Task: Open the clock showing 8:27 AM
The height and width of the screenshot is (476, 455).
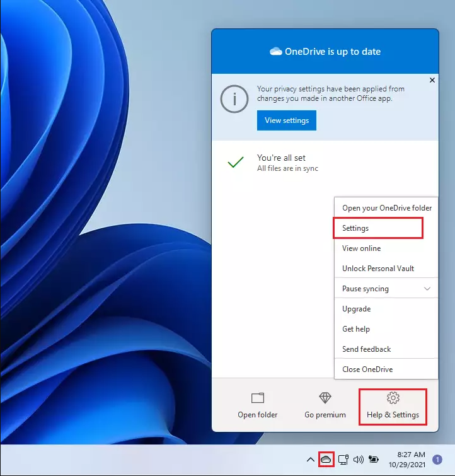Action: click(407, 460)
